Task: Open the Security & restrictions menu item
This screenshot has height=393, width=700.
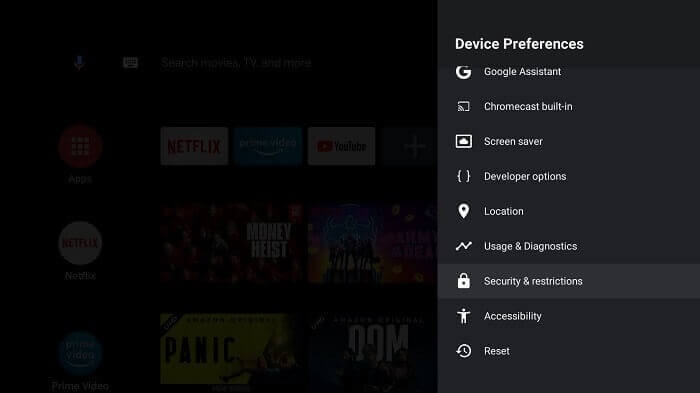Action: pos(569,281)
